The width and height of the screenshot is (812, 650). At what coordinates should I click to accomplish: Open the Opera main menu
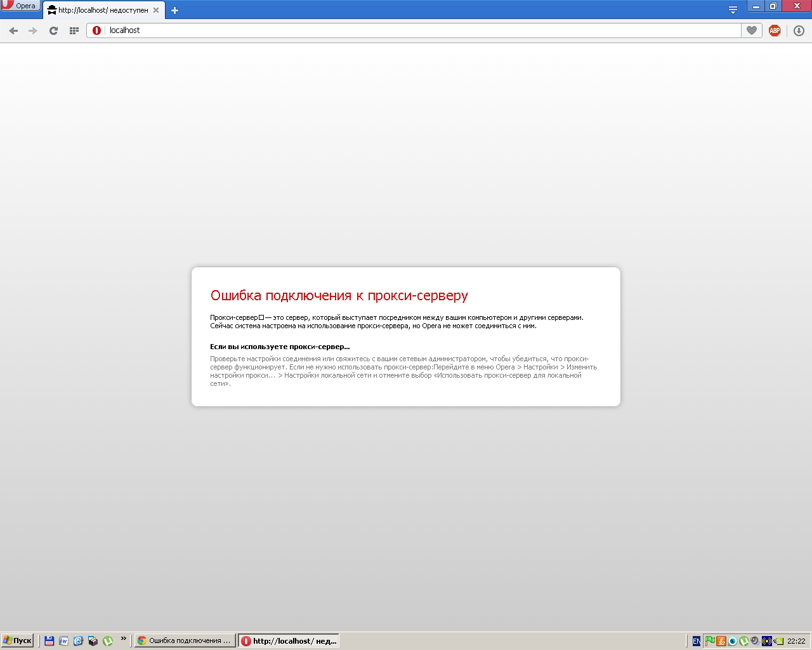[20, 6]
